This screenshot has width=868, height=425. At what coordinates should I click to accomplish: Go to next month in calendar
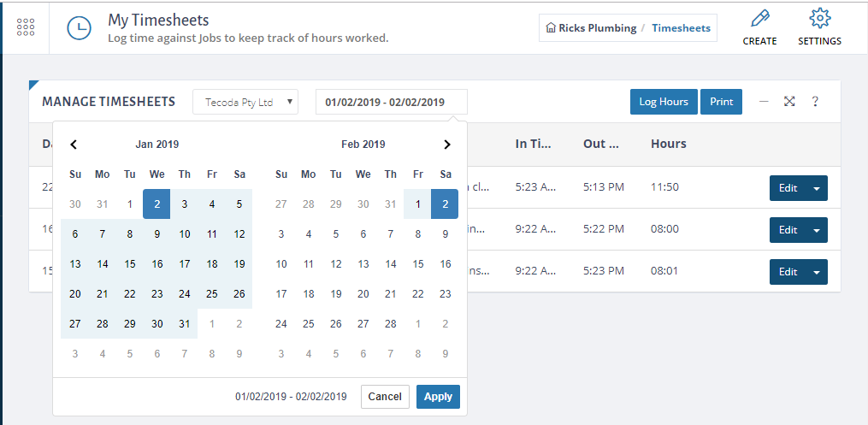point(446,145)
